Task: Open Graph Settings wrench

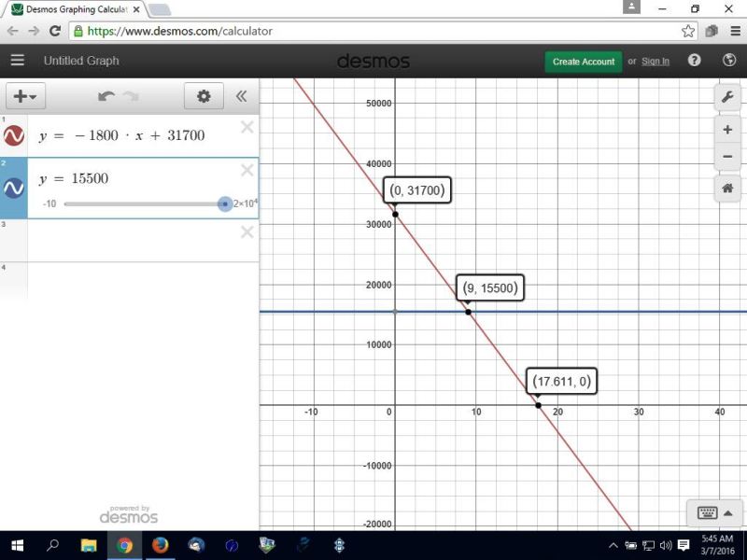Action: click(x=727, y=98)
